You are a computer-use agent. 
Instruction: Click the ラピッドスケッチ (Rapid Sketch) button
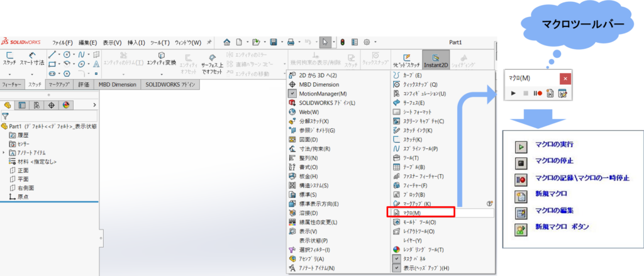407,60
